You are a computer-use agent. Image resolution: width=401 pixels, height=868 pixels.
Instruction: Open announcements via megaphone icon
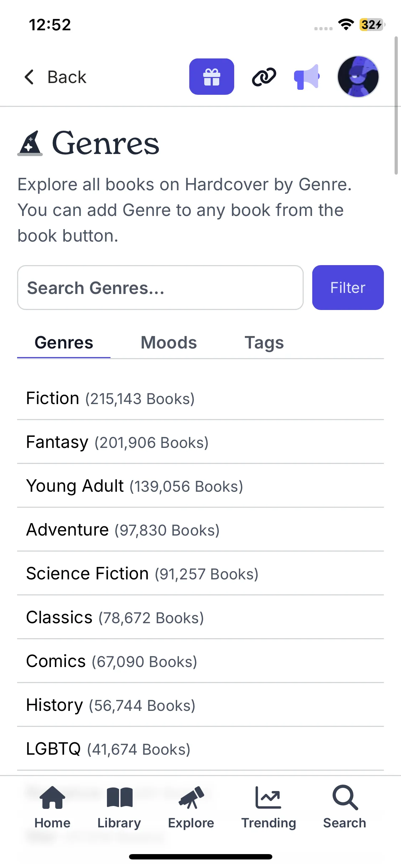pyautogui.click(x=307, y=77)
